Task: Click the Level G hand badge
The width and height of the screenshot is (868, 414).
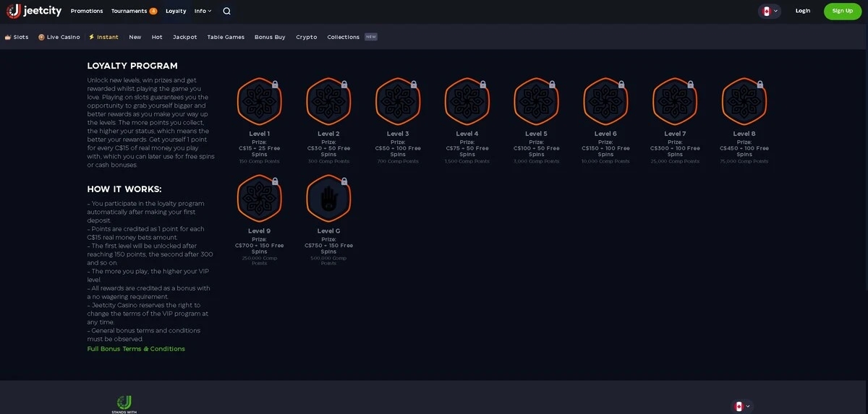Action: coord(328,199)
